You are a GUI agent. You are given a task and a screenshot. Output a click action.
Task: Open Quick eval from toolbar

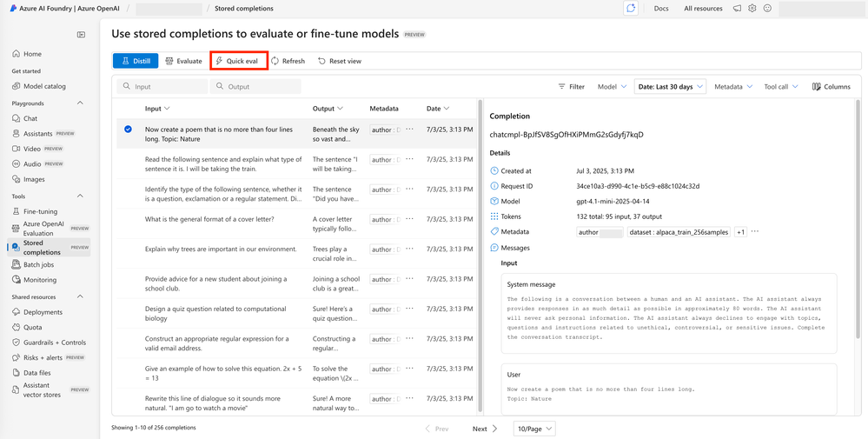(x=237, y=61)
